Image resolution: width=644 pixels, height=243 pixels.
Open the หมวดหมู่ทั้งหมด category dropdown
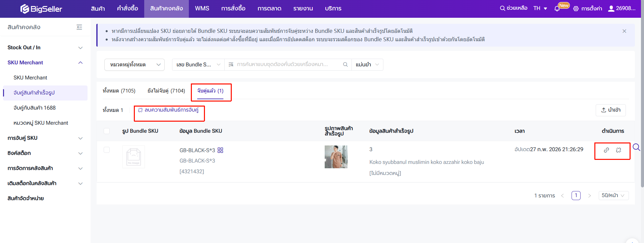tap(135, 65)
